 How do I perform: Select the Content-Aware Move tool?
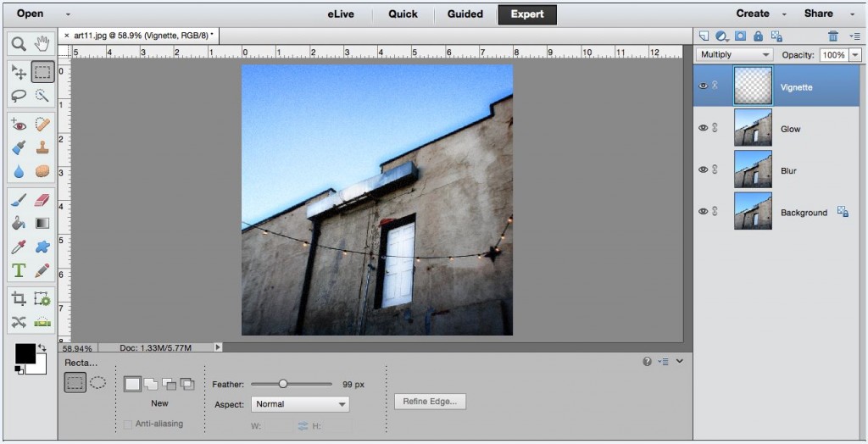tap(19, 322)
